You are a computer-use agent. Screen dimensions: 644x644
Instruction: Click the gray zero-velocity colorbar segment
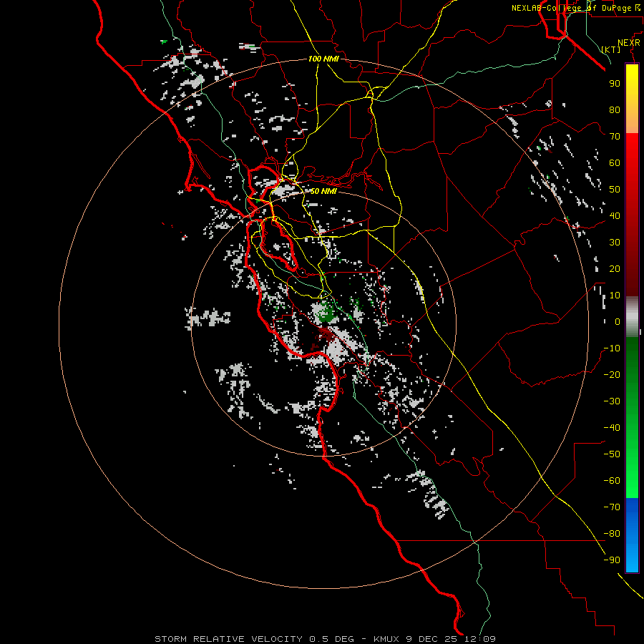(632, 317)
